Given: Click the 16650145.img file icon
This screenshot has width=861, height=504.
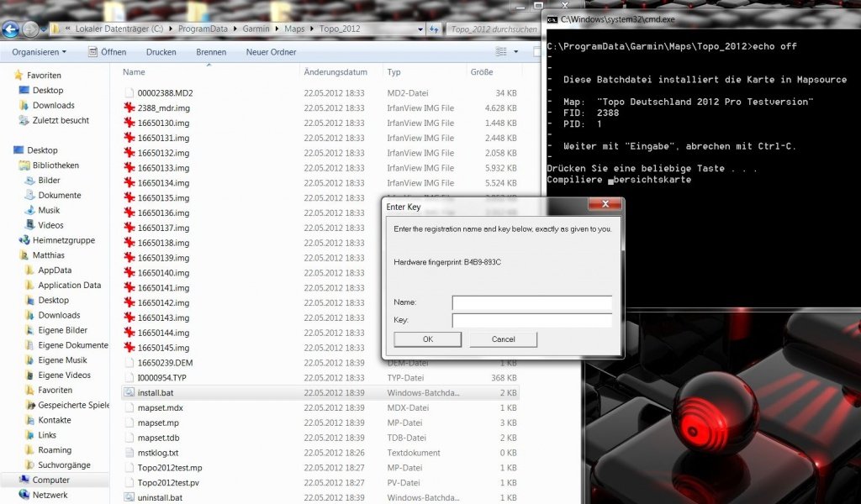Looking at the screenshot, I should [x=129, y=348].
